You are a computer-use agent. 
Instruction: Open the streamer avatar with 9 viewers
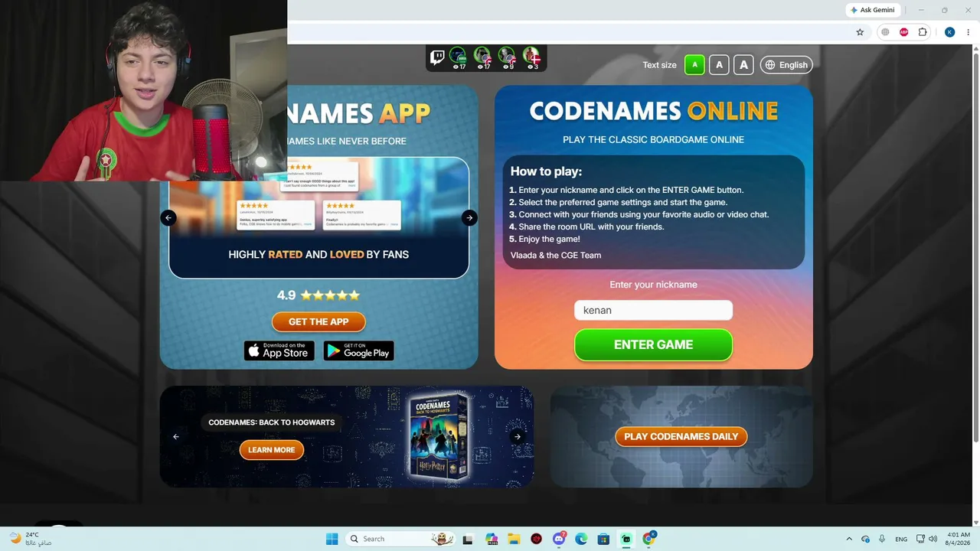pyautogui.click(x=507, y=55)
